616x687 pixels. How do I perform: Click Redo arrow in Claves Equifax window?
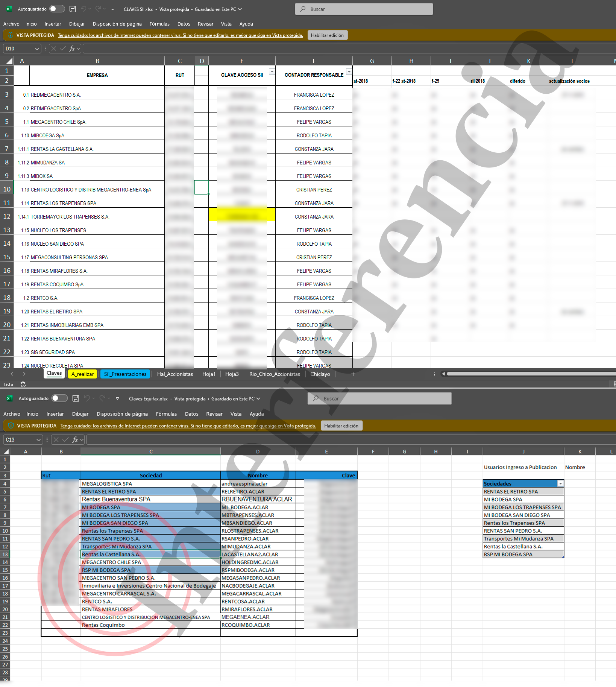pyautogui.click(x=102, y=398)
